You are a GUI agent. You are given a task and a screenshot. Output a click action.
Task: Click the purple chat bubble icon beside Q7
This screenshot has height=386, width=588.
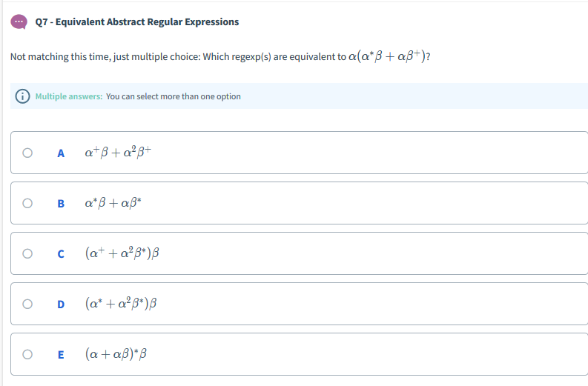[19, 21]
